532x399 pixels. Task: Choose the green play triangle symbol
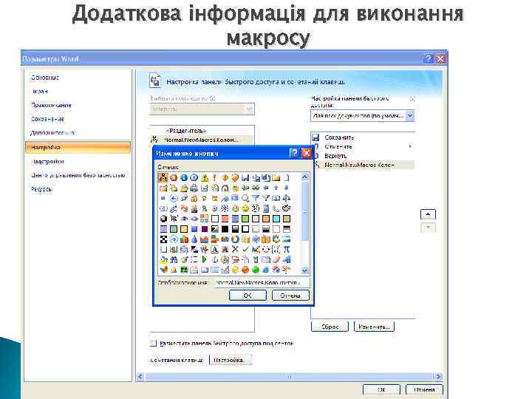click(x=204, y=259)
